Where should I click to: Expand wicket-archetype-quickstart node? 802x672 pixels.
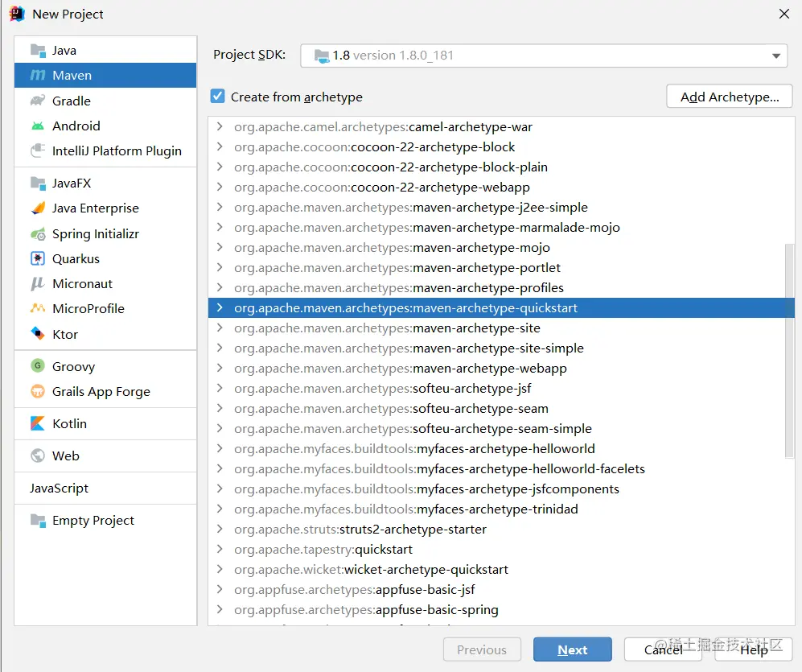[x=220, y=569]
